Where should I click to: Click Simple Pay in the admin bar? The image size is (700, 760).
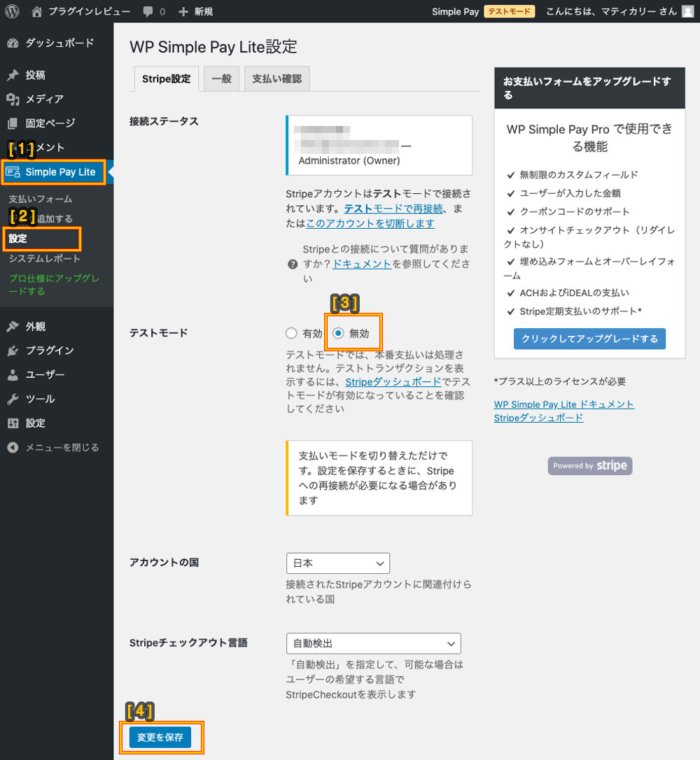tap(455, 12)
